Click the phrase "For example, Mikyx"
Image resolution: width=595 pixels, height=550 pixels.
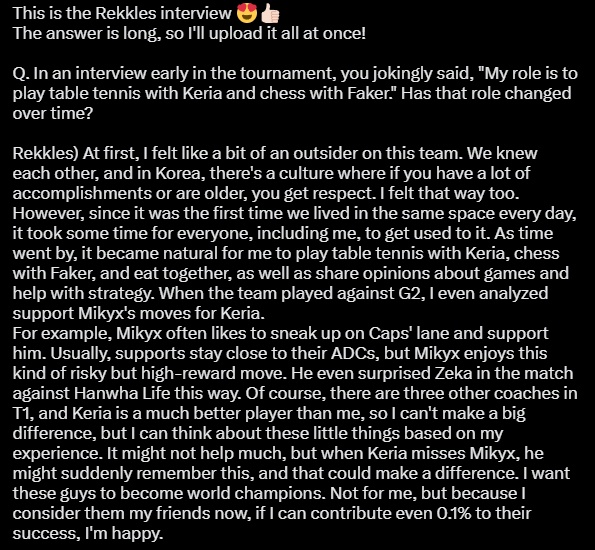pyautogui.click(x=87, y=334)
